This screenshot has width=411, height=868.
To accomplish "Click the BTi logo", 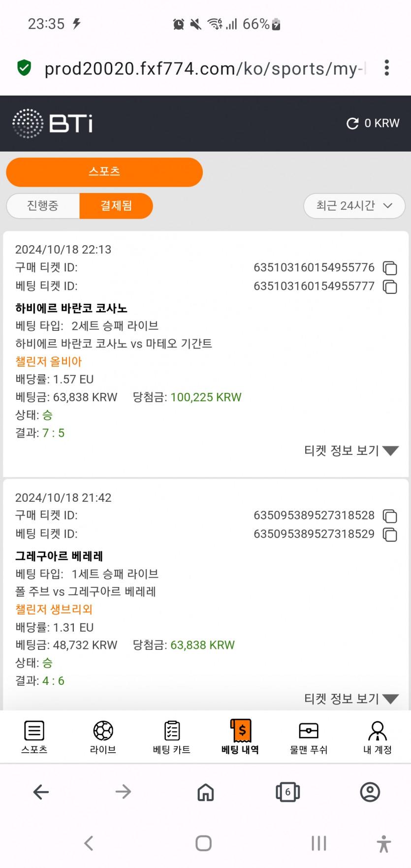I will point(52,123).
